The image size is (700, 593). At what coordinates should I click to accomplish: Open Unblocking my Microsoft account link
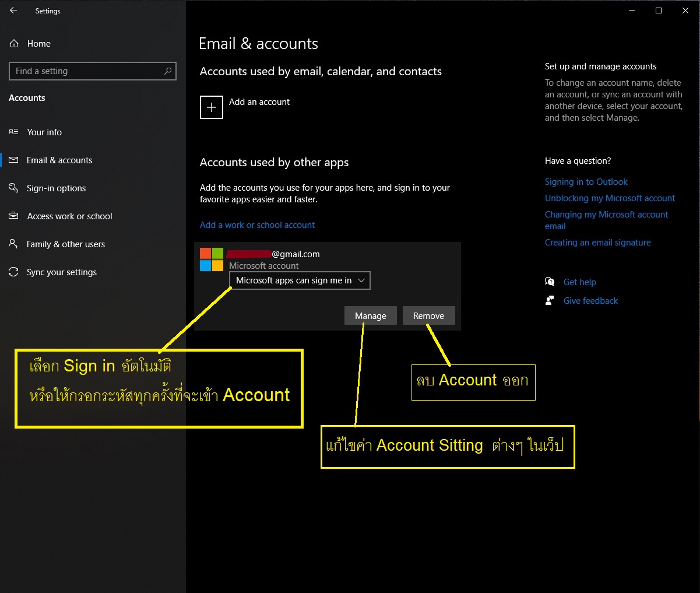coord(610,198)
